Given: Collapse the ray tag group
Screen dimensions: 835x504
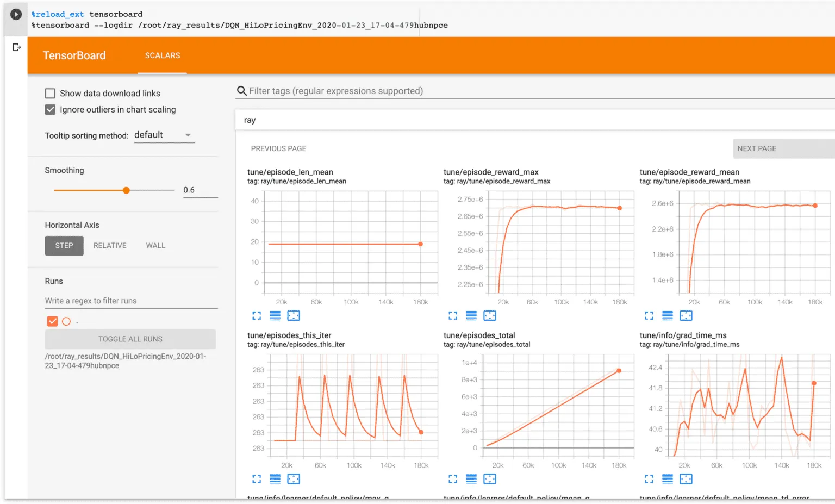Looking at the screenshot, I should pos(250,120).
